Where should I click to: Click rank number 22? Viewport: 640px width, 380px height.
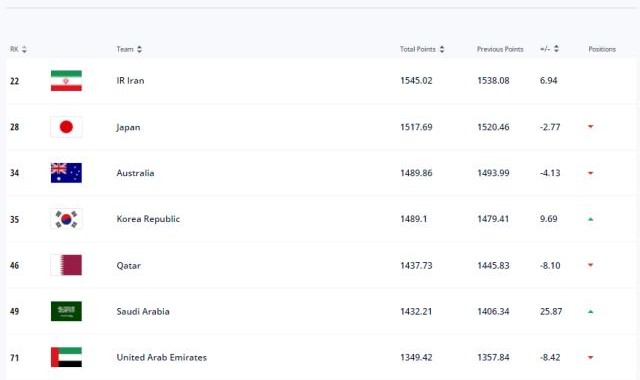14,81
